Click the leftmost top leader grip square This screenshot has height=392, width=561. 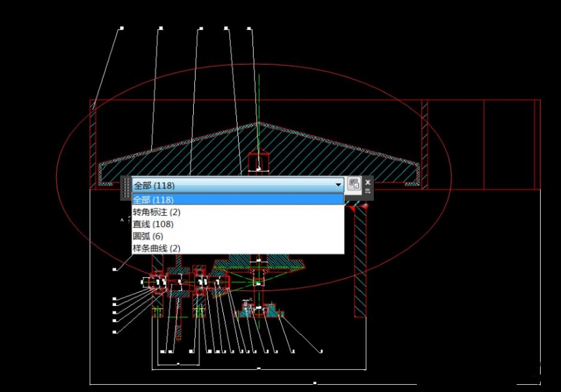[x=121, y=28]
